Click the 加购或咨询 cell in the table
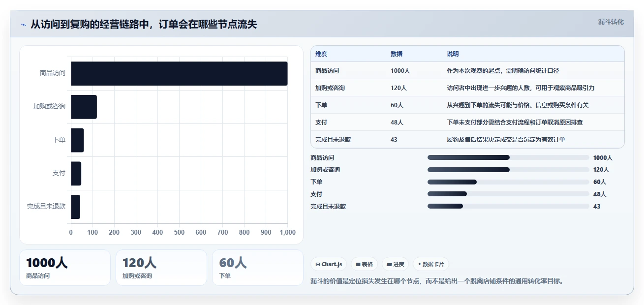This screenshot has width=644, height=305. tap(330, 88)
